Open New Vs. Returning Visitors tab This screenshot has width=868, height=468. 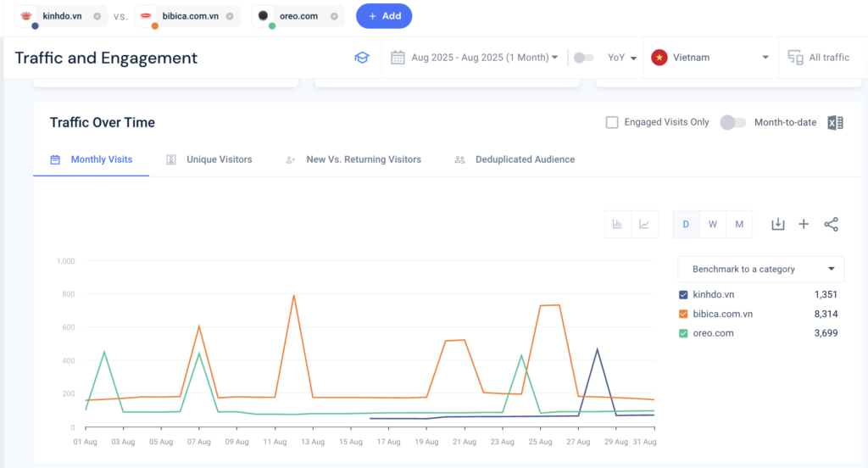[x=353, y=159]
